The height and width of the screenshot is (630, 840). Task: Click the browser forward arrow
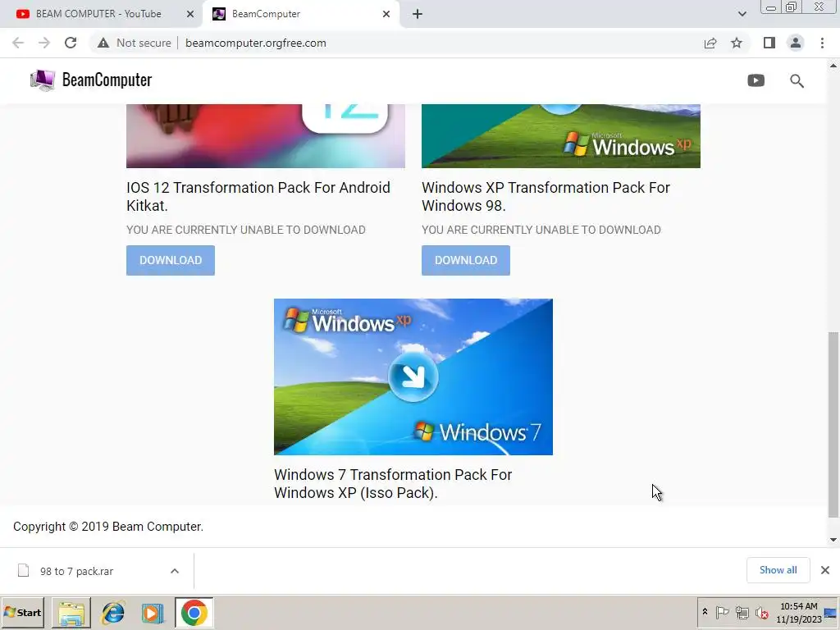point(44,43)
